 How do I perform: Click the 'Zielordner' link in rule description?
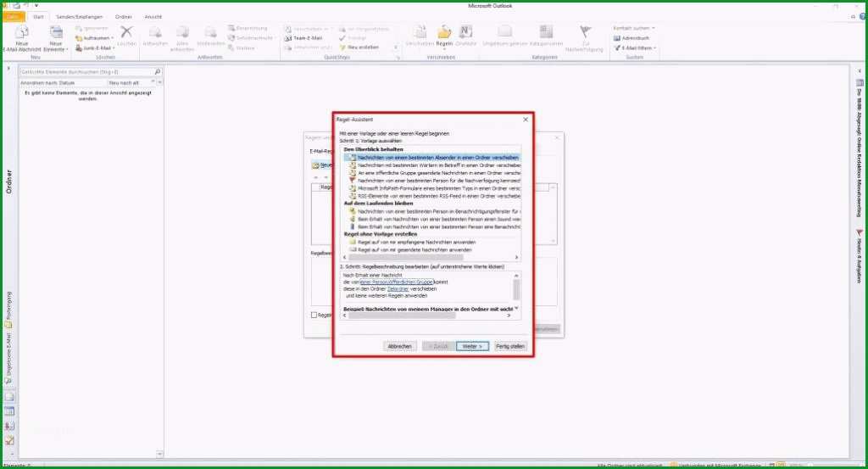398,289
